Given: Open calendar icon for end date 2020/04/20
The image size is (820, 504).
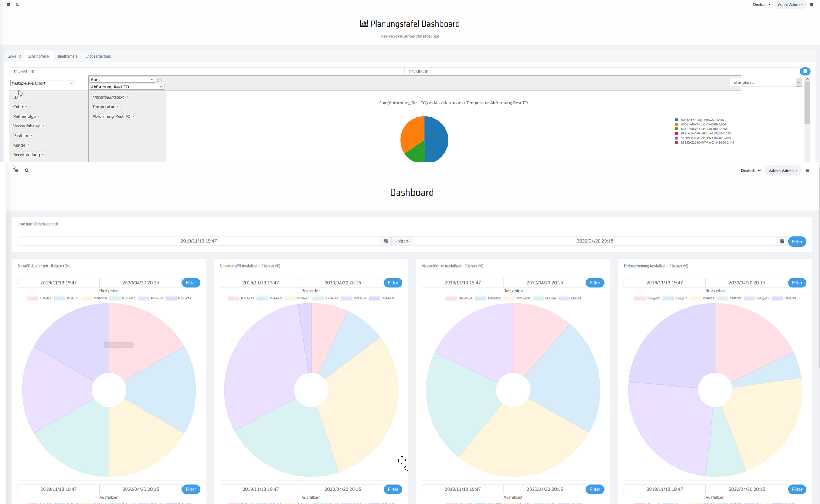Looking at the screenshot, I should 782,241.
